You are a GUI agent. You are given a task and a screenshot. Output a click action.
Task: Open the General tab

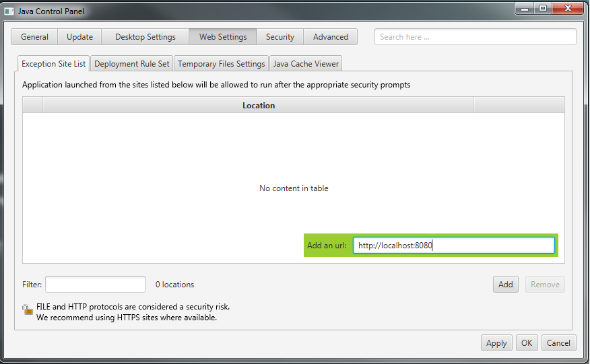(34, 37)
